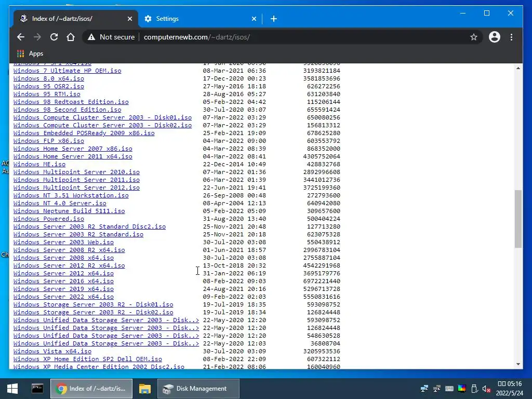Image resolution: width=532 pixels, height=399 pixels.
Task: Click the Not secure warning icon
Action: pos(91,37)
